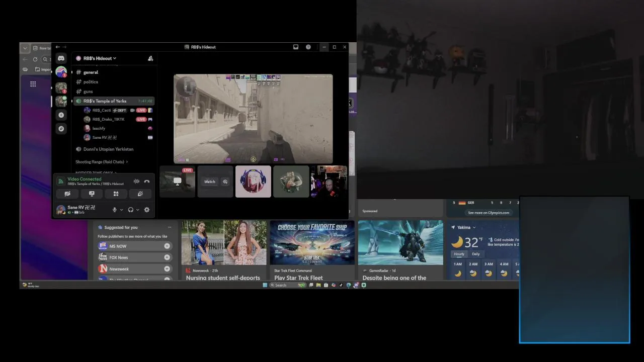644x362 pixels.
Task: Disconnect from voice with the hang-up icon
Action: point(147,181)
